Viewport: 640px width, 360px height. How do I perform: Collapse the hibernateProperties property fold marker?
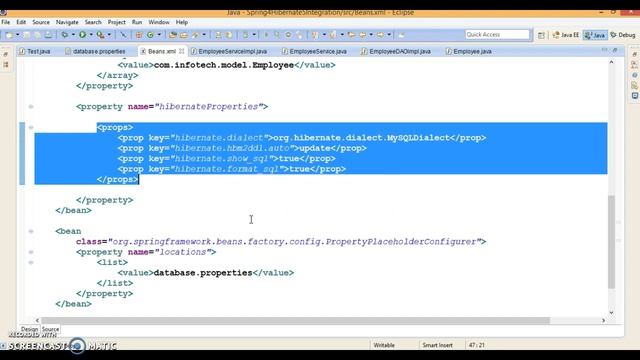pyautogui.click(x=31, y=107)
